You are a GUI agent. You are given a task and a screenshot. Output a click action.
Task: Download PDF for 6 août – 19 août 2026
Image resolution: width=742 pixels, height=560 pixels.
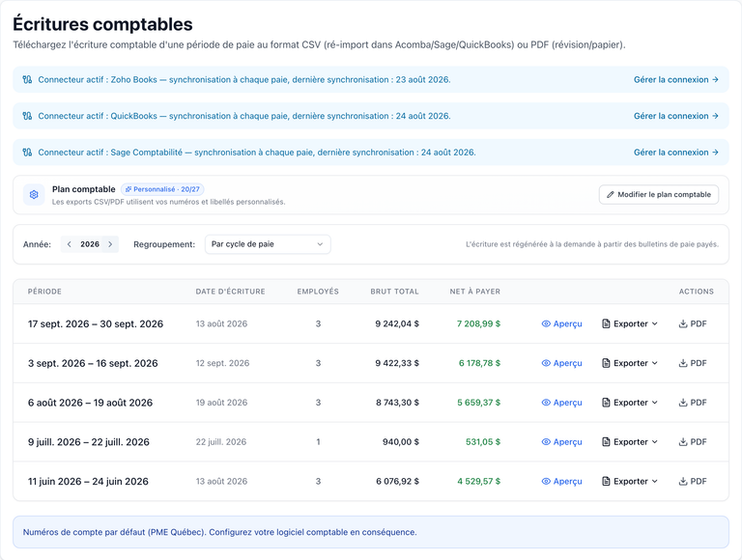coord(693,403)
